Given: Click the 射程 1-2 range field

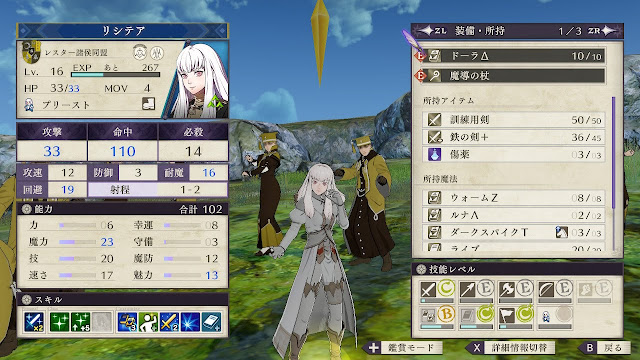Looking at the screenshot, I should pyautogui.click(x=158, y=189).
